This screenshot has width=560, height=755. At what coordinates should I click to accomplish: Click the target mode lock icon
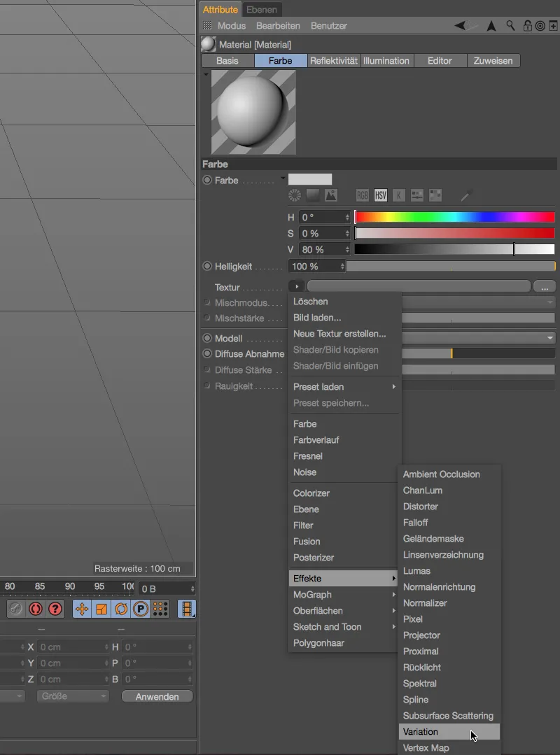(540, 26)
